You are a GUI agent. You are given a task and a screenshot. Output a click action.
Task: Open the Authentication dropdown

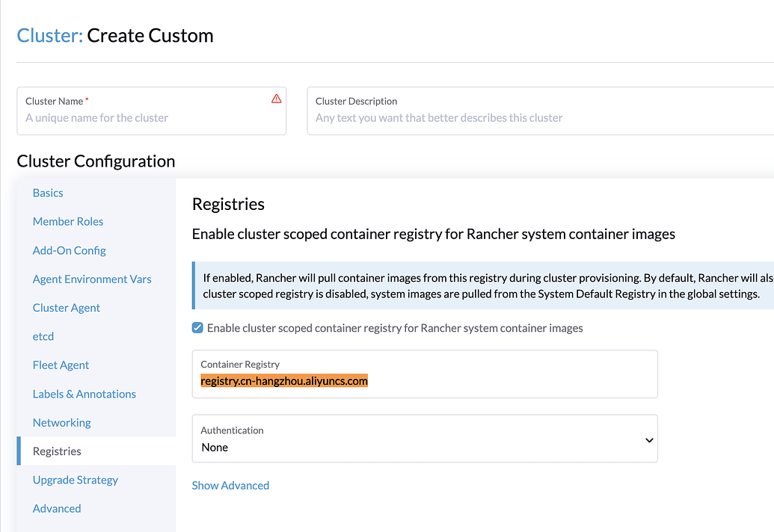tap(424, 439)
